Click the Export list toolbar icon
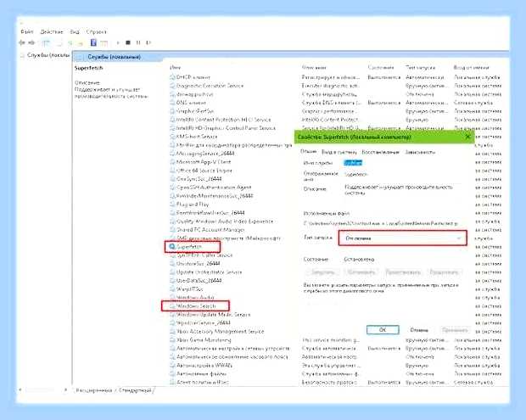 [x=81, y=43]
